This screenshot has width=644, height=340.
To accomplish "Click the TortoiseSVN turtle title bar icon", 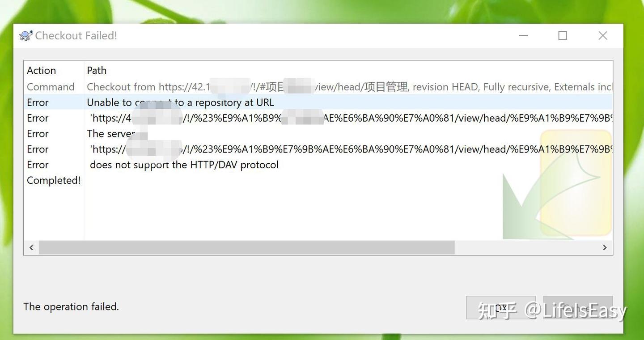I will (x=26, y=36).
